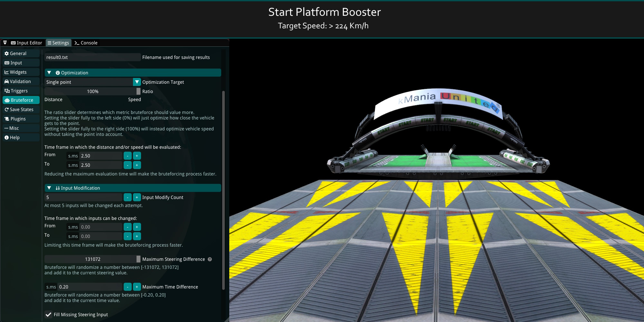This screenshot has height=322, width=644.
Task: Open the Validation settings section
Action: [x=21, y=81]
